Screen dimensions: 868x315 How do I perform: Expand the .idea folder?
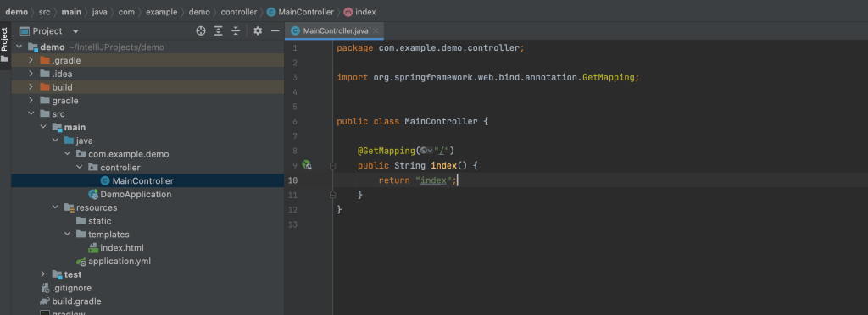[31, 74]
